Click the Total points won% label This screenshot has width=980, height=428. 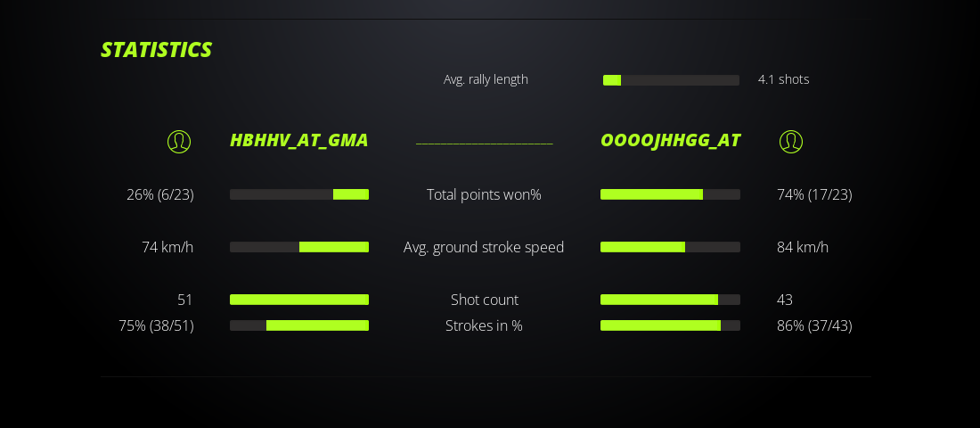click(484, 194)
